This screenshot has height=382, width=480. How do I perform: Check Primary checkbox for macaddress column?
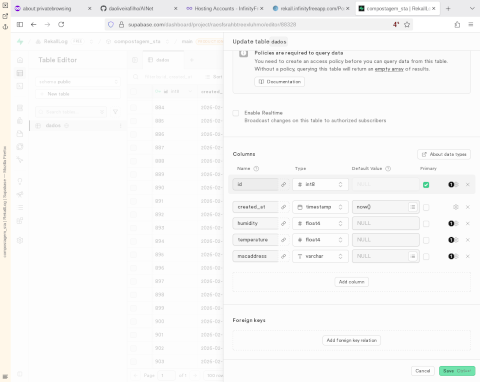pos(426,256)
